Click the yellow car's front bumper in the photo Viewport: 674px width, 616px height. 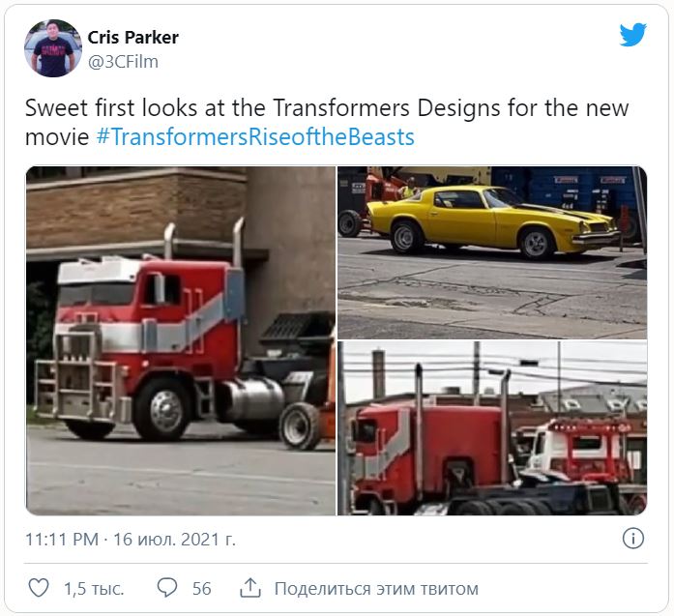596,236
